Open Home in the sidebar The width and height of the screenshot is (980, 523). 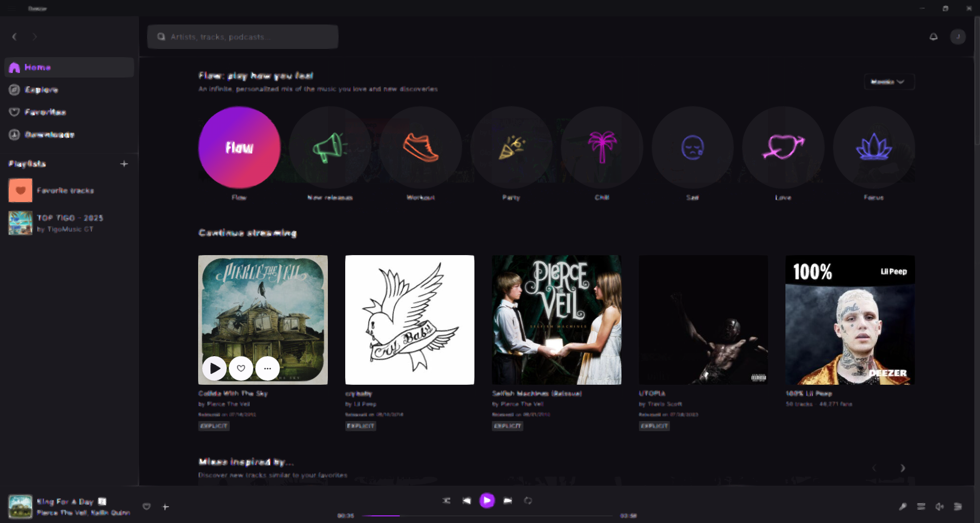point(69,67)
